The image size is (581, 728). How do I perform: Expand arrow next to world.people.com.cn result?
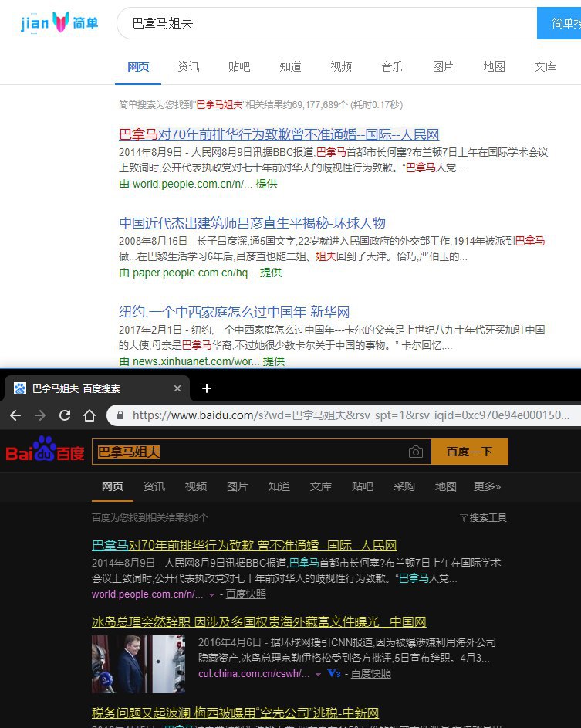212,594
